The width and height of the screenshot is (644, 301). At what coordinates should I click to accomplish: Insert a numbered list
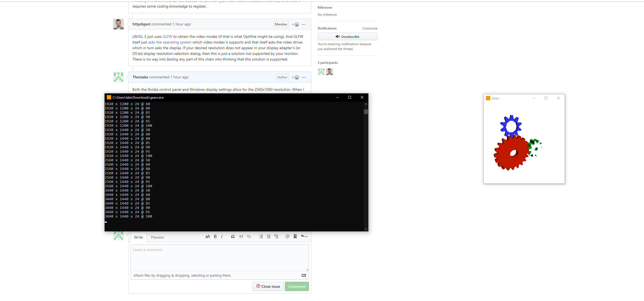[268, 236]
